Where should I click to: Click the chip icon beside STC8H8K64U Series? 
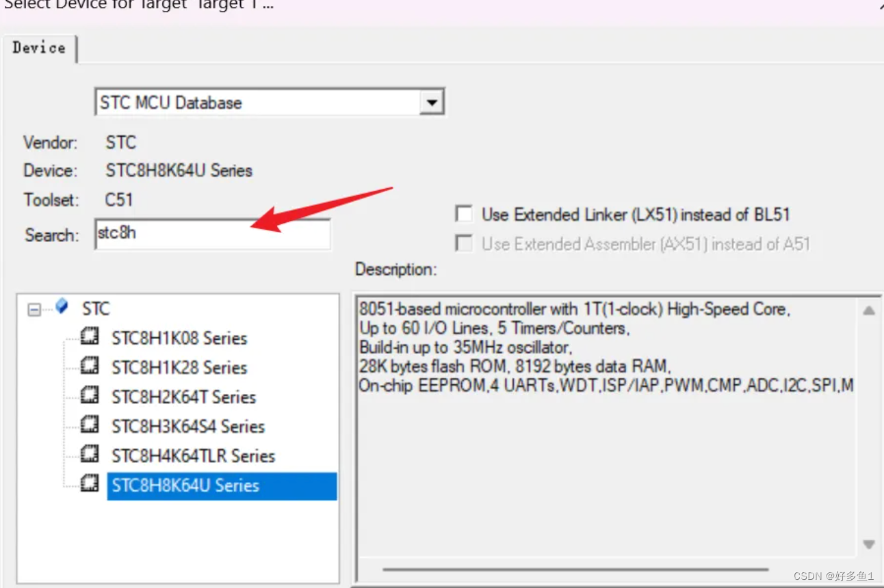tap(90, 484)
